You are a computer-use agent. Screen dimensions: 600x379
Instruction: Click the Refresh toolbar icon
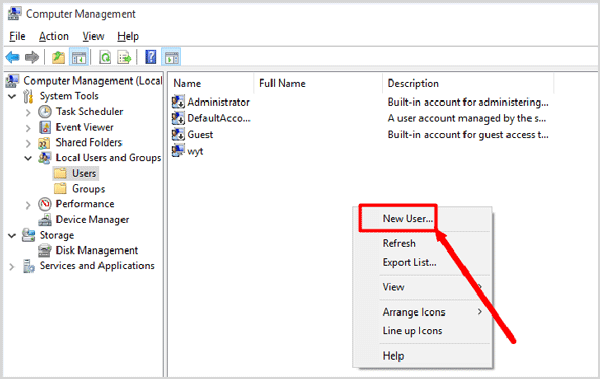pos(105,57)
